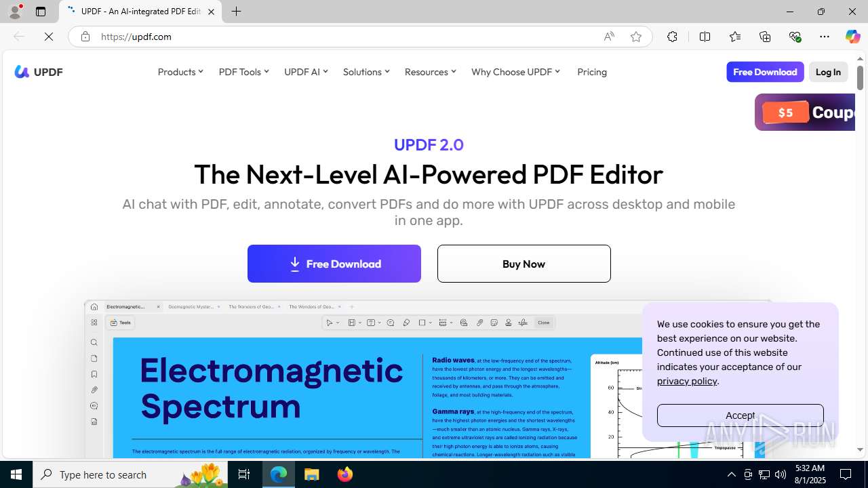Click the $5 Coupon banner
Viewport: 868px width, 488px height.
pyautogui.click(x=805, y=112)
